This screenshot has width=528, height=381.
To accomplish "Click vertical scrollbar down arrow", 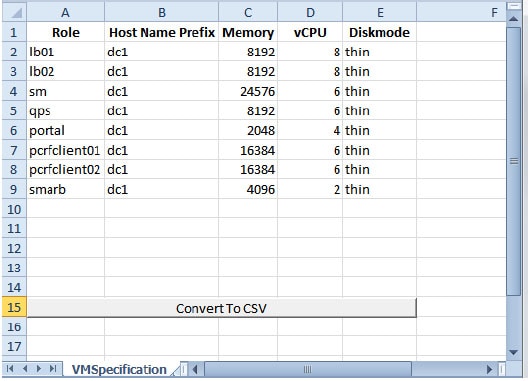I will 514,353.
